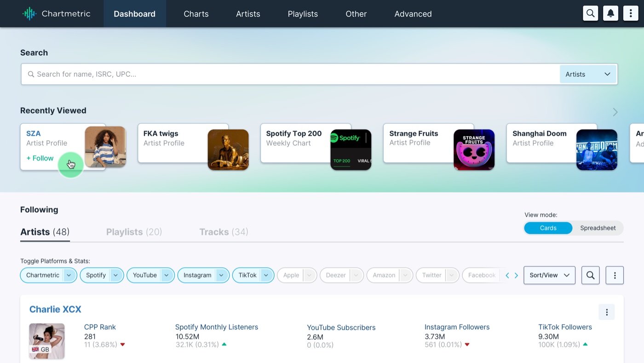The image size is (644, 363).
Task: Open the Charts menu in navbar
Action: 196,14
